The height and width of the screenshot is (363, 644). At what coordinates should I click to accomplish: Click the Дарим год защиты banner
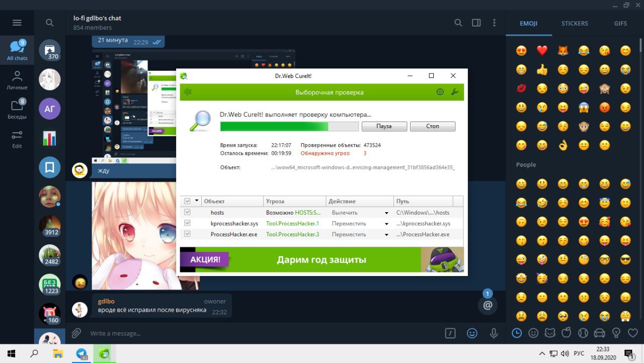[322, 260]
